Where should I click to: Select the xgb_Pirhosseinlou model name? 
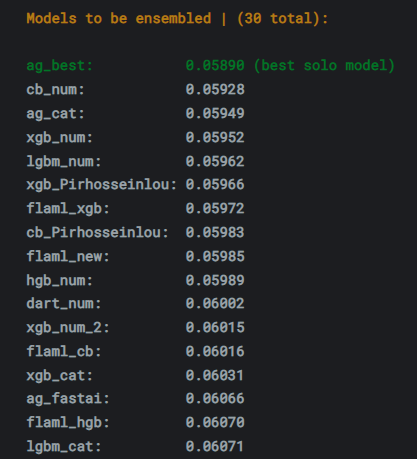(x=101, y=185)
